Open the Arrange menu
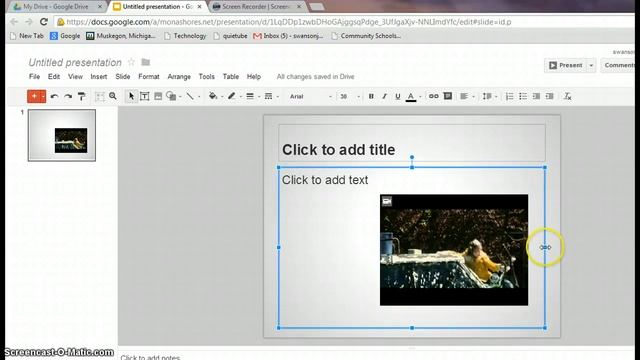Screen dimensions: 640x360 point(179,76)
